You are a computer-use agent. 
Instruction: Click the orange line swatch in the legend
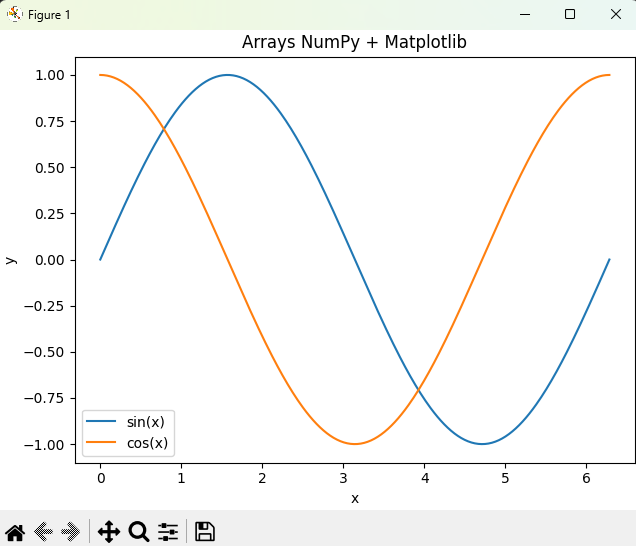(102, 442)
